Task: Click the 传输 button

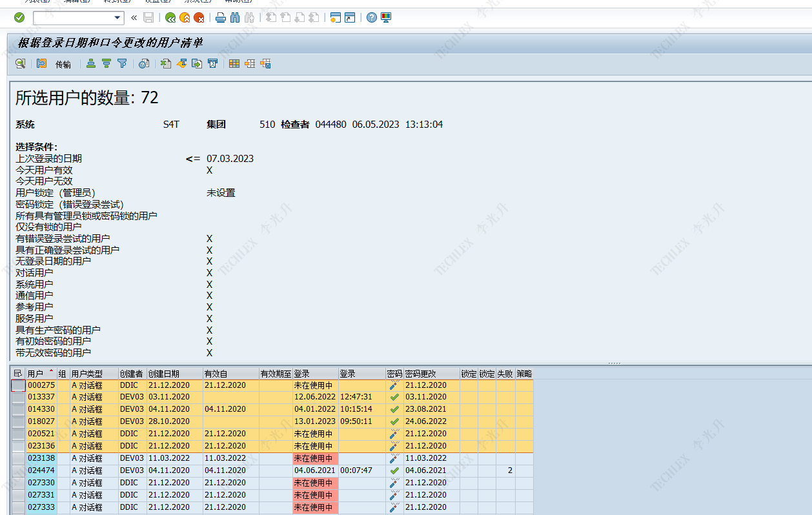Action: [x=63, y=64]
